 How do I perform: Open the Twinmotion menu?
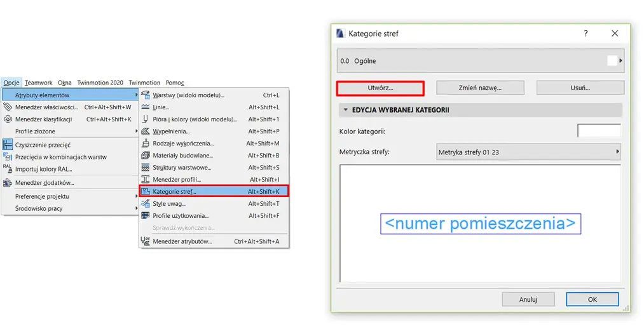(144, 83)
